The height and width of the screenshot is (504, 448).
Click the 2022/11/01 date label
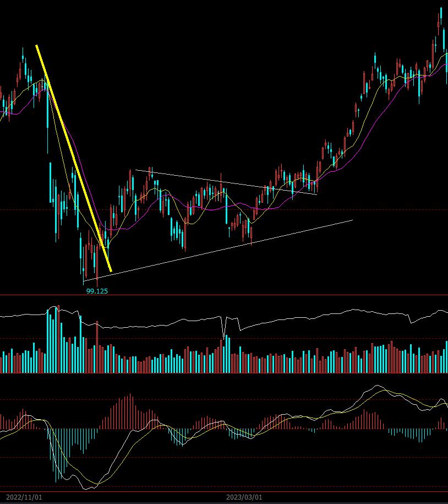pyautogui.click(x=21, y=497)
